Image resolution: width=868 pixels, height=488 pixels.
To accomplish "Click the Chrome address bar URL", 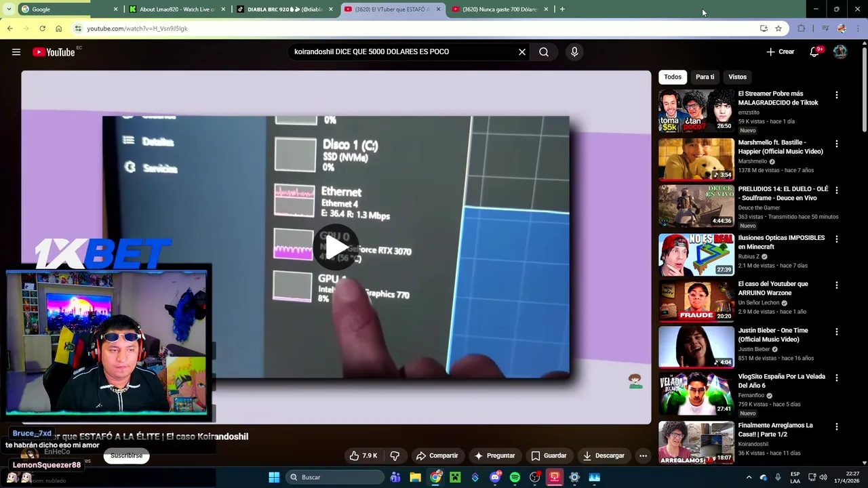I will (x=137, y=28).
